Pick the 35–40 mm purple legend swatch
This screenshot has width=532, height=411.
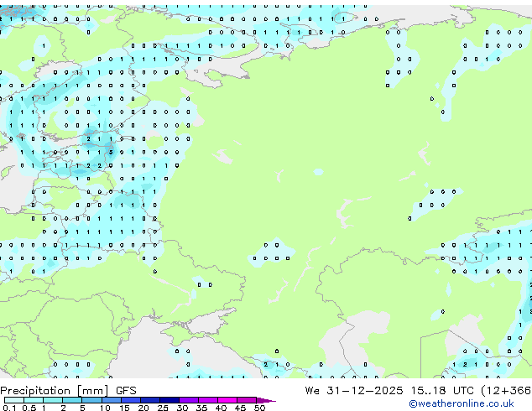[208, 400]
